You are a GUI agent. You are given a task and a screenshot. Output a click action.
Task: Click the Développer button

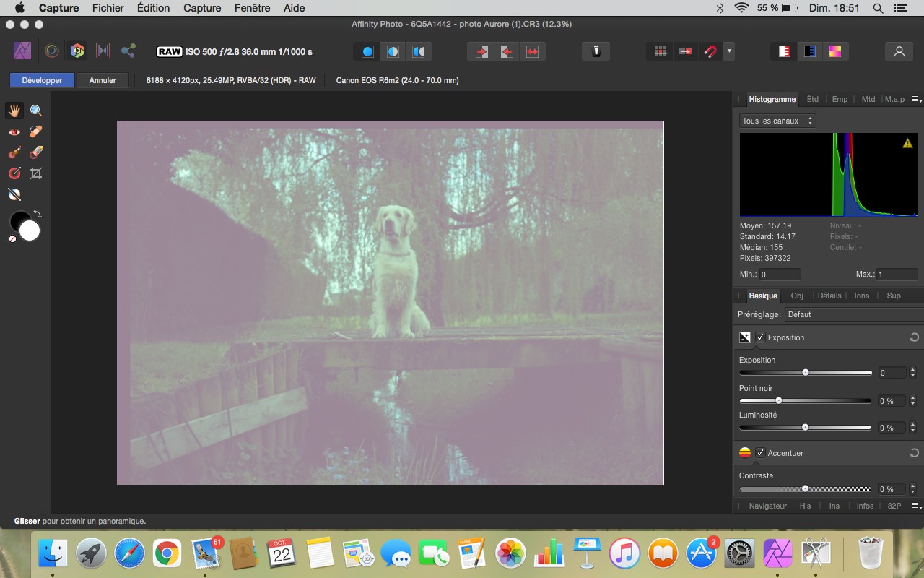pyautogui.click(x=42, y=80)
